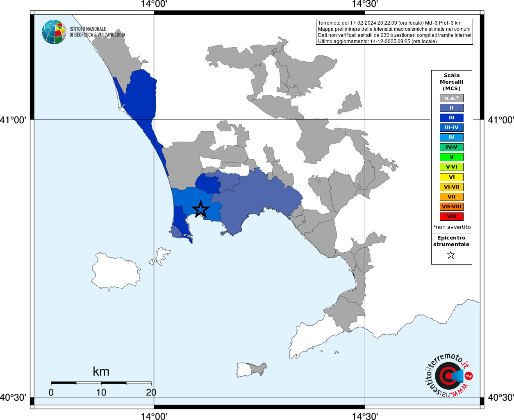Select the IV-V legend swatch

tap(452, 147)
